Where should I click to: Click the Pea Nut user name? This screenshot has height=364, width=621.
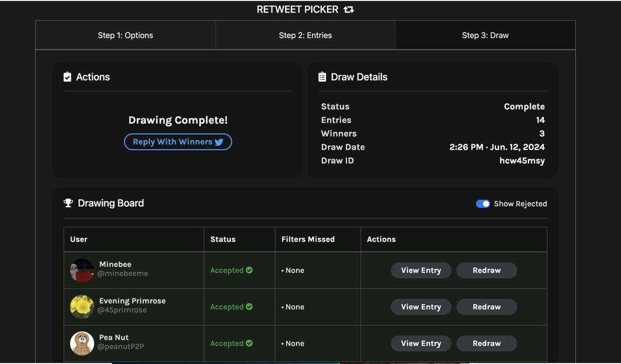[x=114, y=337]
